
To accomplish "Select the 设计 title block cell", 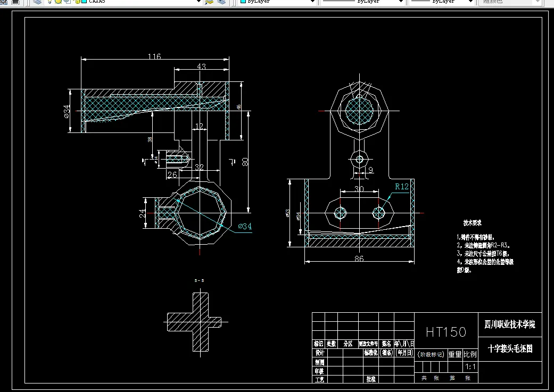I will 320,353.
